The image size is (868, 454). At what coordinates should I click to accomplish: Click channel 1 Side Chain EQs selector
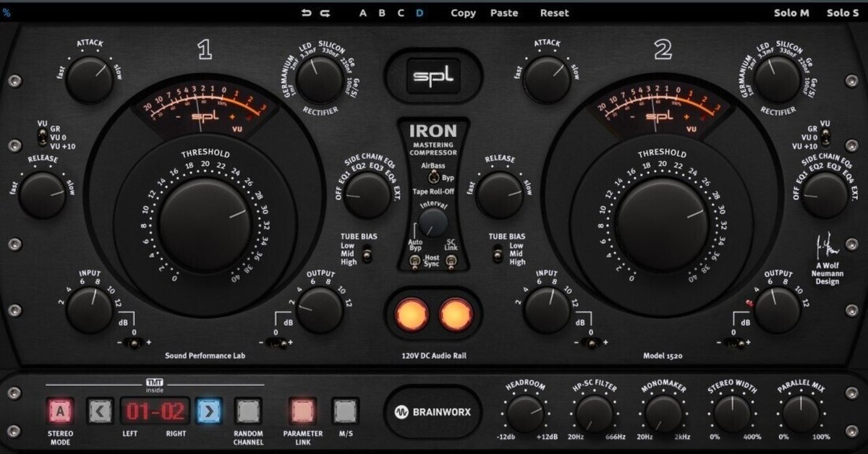[367, 195]
